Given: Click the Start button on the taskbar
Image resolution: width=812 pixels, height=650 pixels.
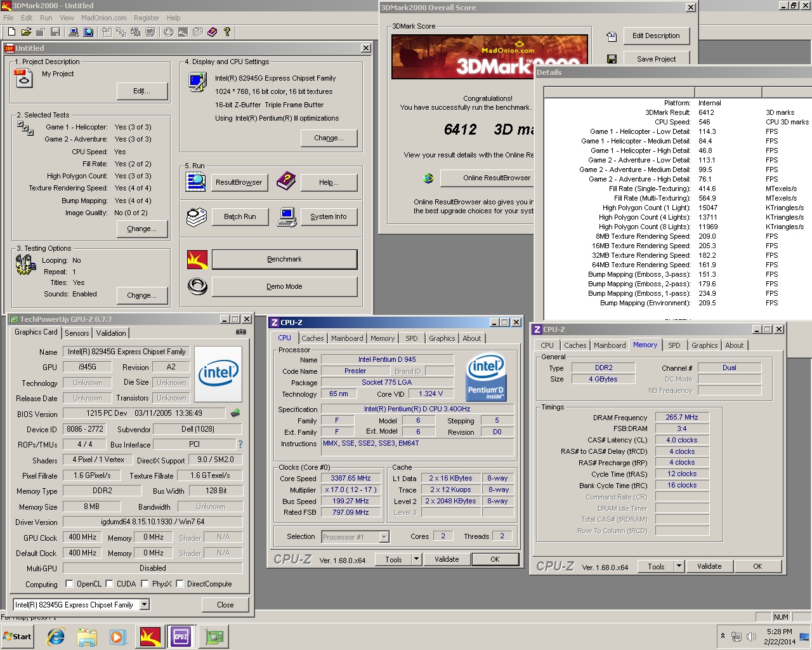Looking at the screenshot, I should pyautogui.click(x=18, y=637).
